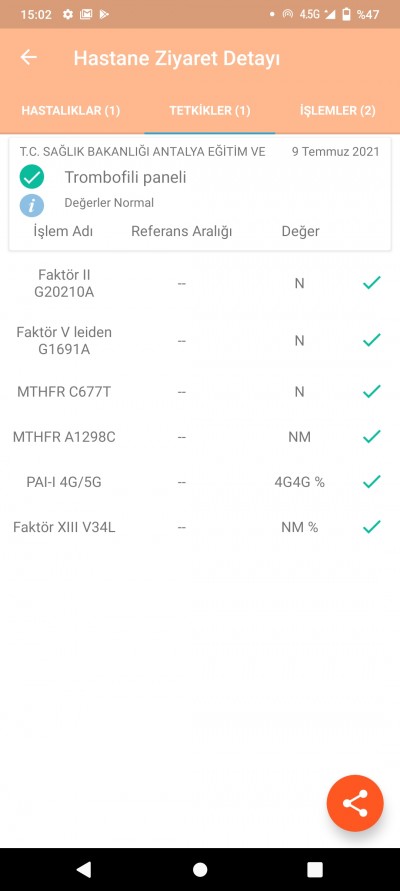The height and width of the screenshot is (891, 400).
Task: Tap the checkmark for Faktör II G20210A
Action: click(372, 282)
